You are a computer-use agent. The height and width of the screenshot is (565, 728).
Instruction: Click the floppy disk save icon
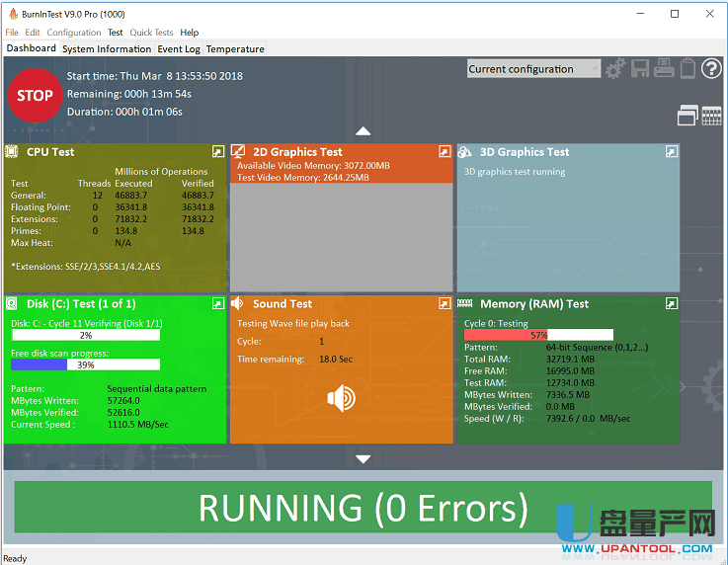640,69
